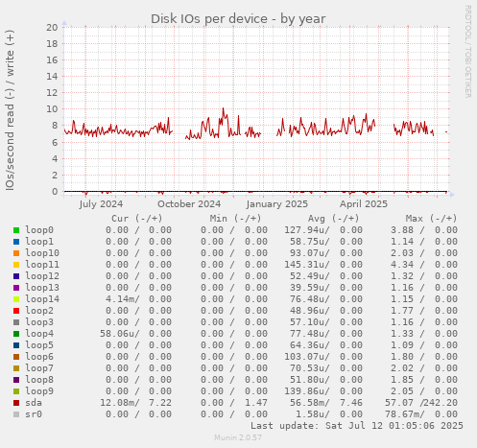Select the loop1 legend label
477x448 pixels.
click(x=39, y=242)
